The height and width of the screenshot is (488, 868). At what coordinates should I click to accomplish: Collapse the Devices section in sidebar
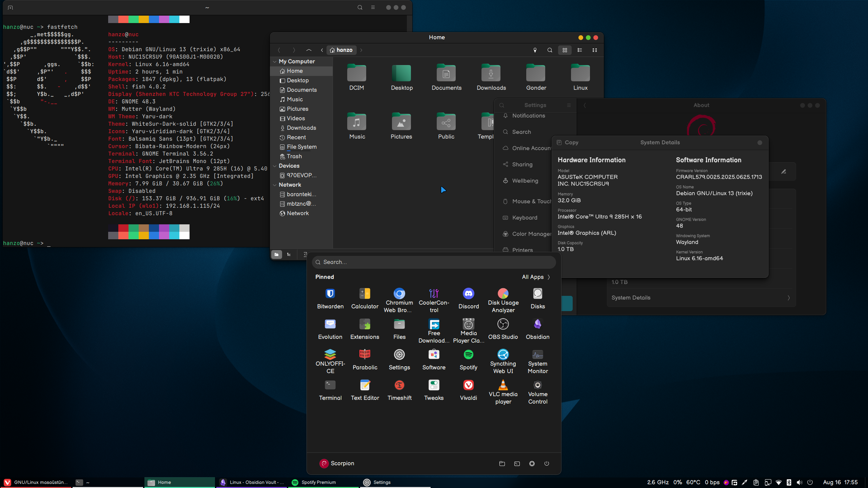click(275, 166)
